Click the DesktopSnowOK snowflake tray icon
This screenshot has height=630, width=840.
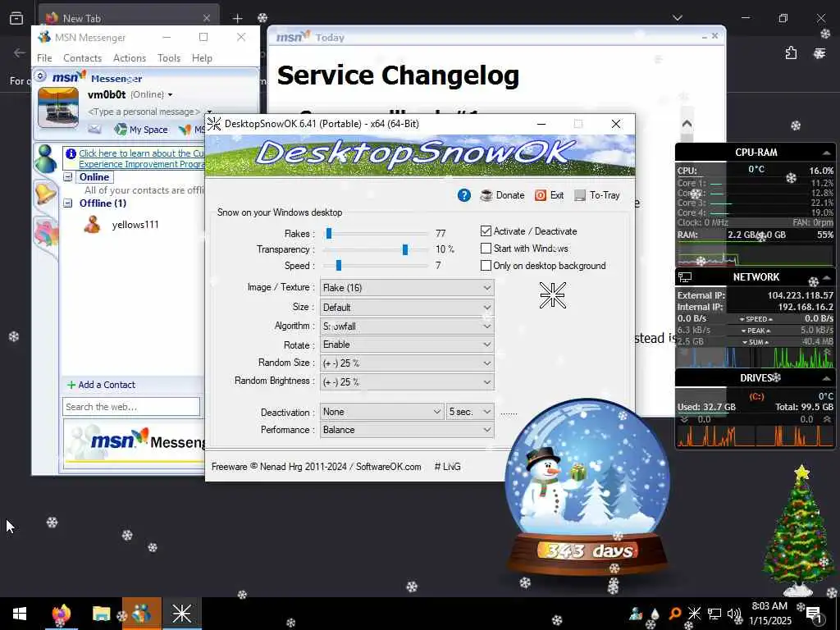pyautogui.click(x=694, y=614)
